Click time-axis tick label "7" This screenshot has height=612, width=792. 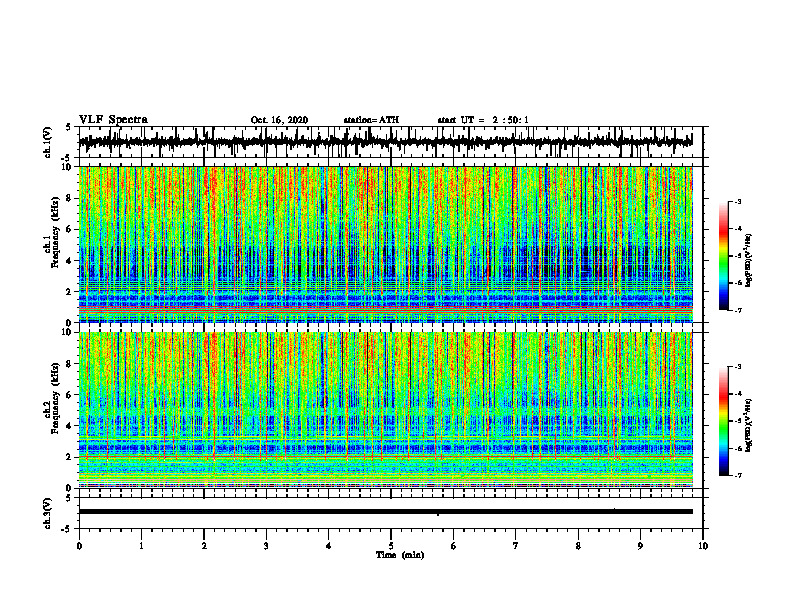point(516,546)
